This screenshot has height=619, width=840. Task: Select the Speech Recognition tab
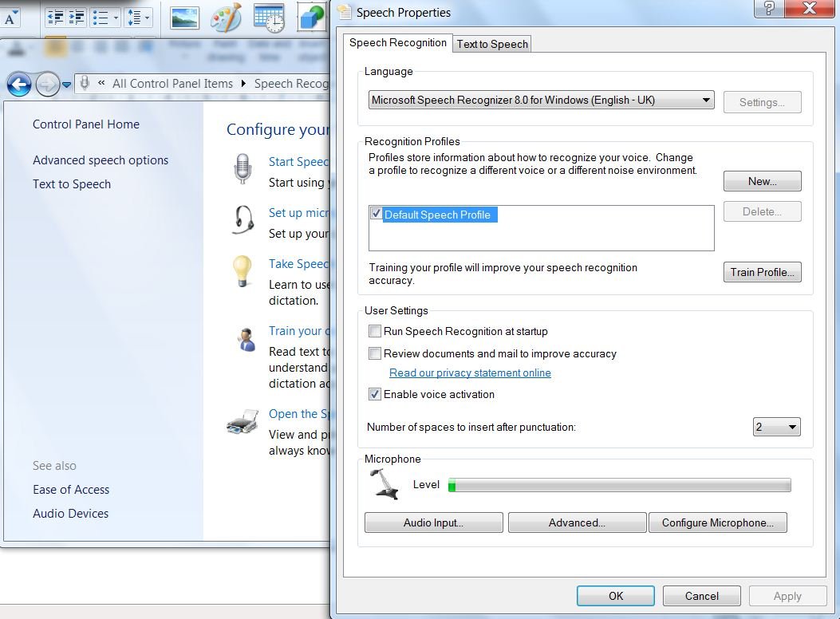pyautogui.click(x=398, y=43)
